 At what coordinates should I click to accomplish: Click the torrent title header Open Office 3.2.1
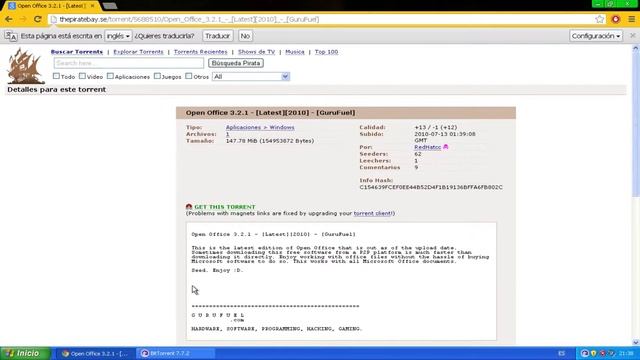270,113
